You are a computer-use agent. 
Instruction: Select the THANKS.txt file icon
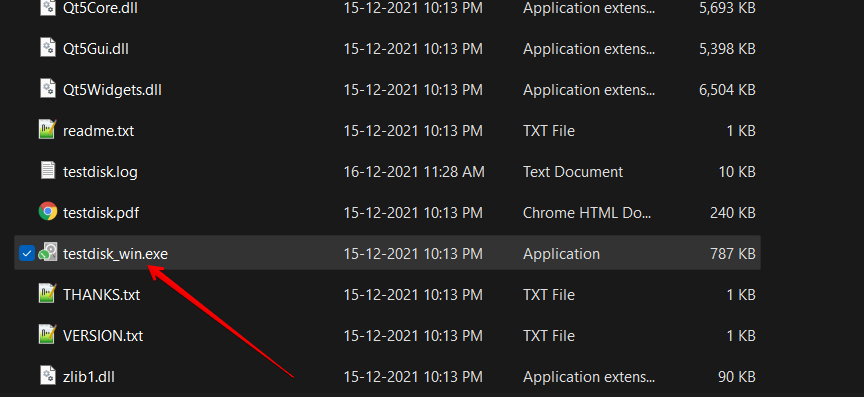(48, 293)
